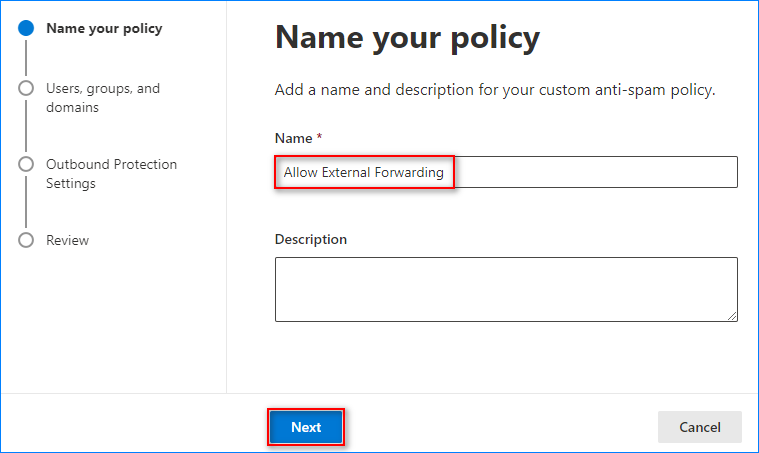Screen dimensions: 759x453
Task: Grab the Description box resize handle
Action: click(x=732, y=316)
